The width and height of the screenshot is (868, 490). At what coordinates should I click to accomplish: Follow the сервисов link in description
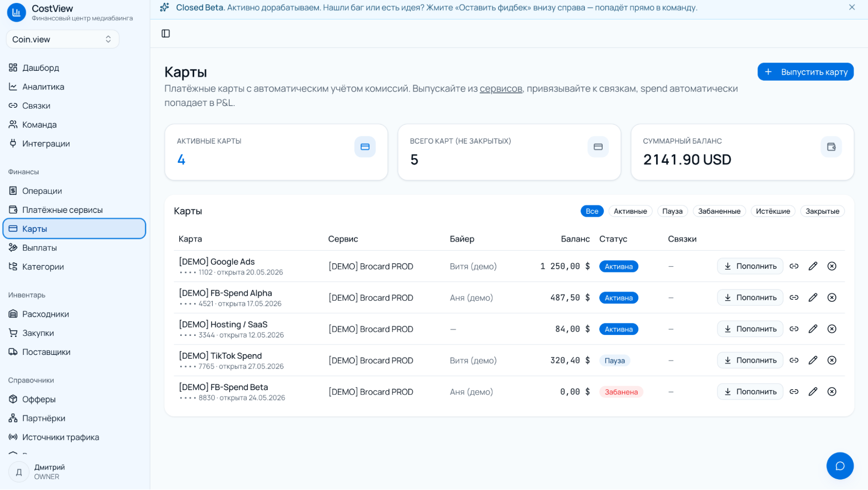(501, 89)
